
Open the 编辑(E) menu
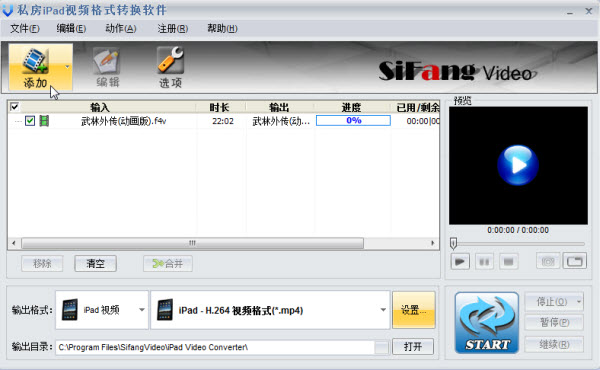pos(71,28)
